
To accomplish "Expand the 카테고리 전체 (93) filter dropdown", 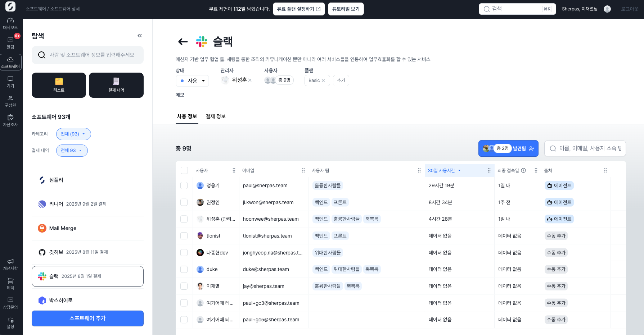I will (73, 134).
